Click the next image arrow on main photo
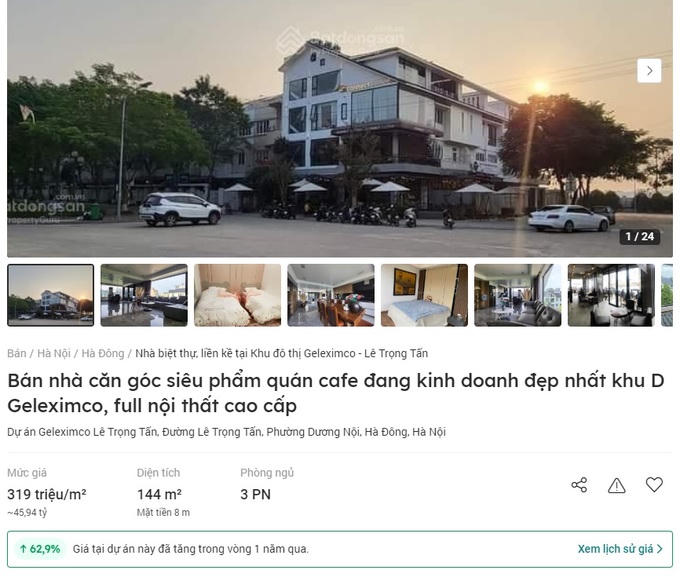 [649, 70]
